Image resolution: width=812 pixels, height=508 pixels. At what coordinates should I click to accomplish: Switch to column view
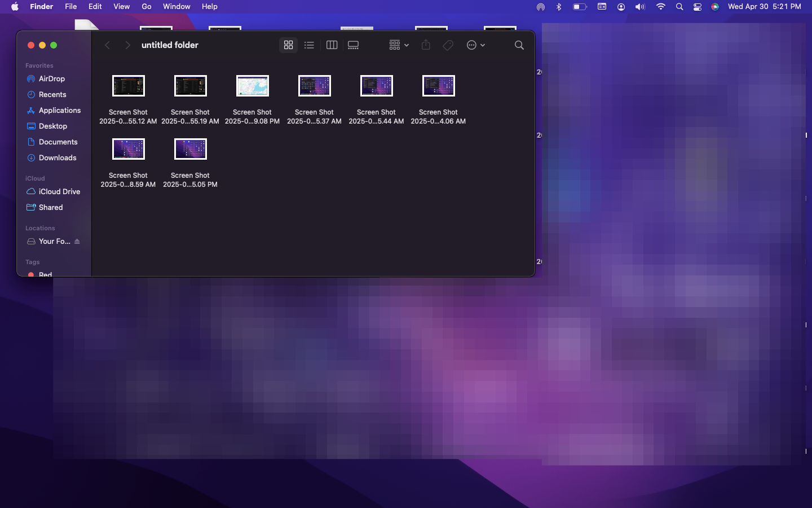click(332, 45)
